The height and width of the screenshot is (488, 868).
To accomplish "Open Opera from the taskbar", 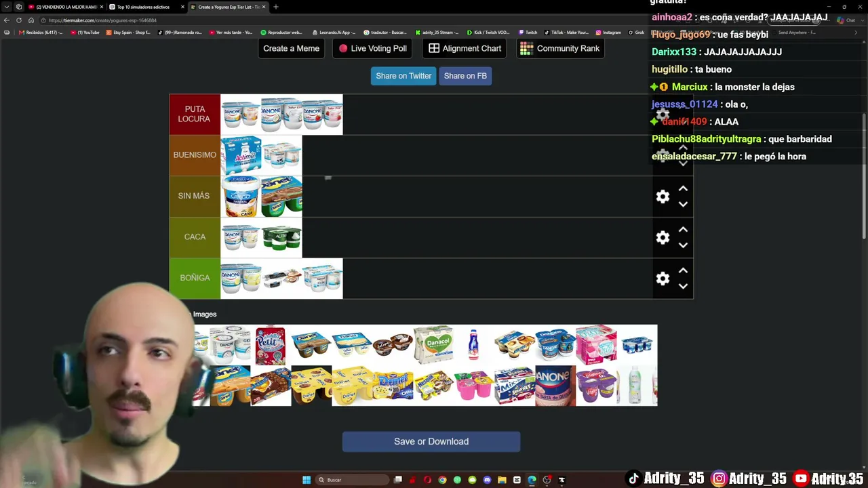I will click(427, 480).
